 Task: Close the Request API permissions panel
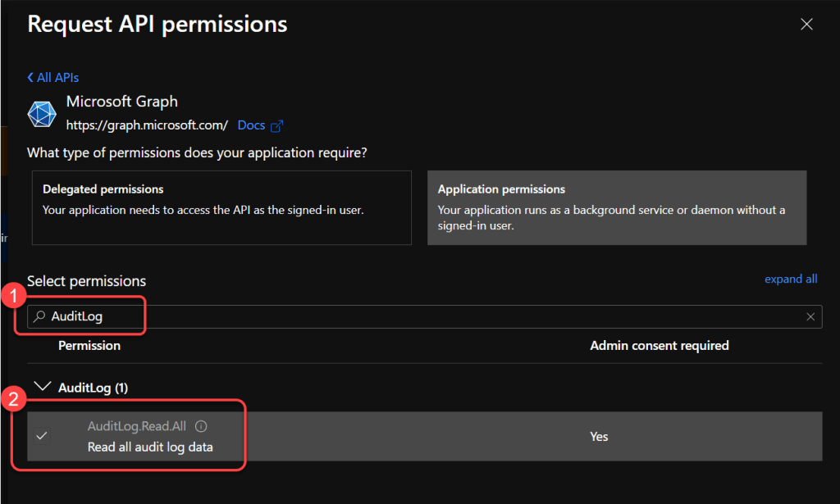806,25
